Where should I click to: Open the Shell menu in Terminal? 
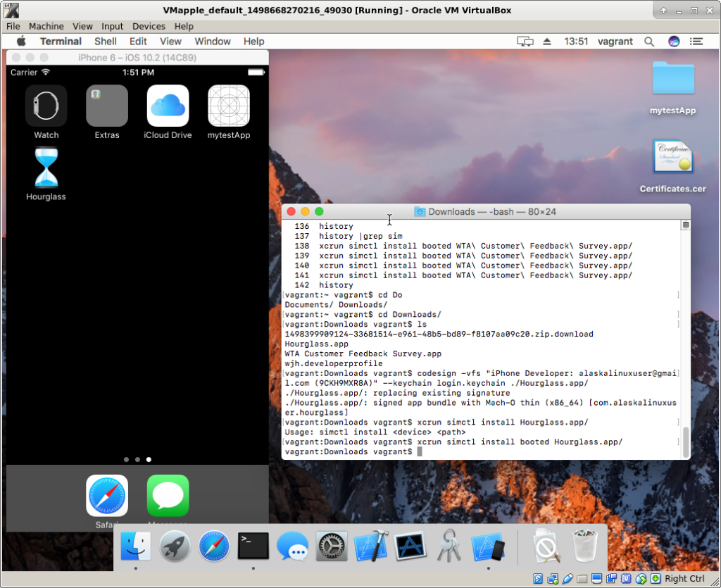[x=106, y=42]
